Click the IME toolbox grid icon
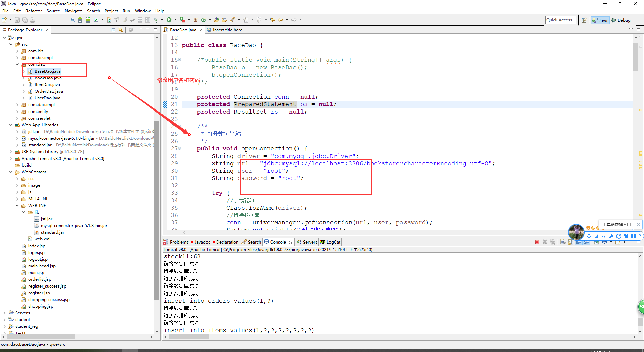This screenshot has height=352, width=644. click(x=633, y=236)
